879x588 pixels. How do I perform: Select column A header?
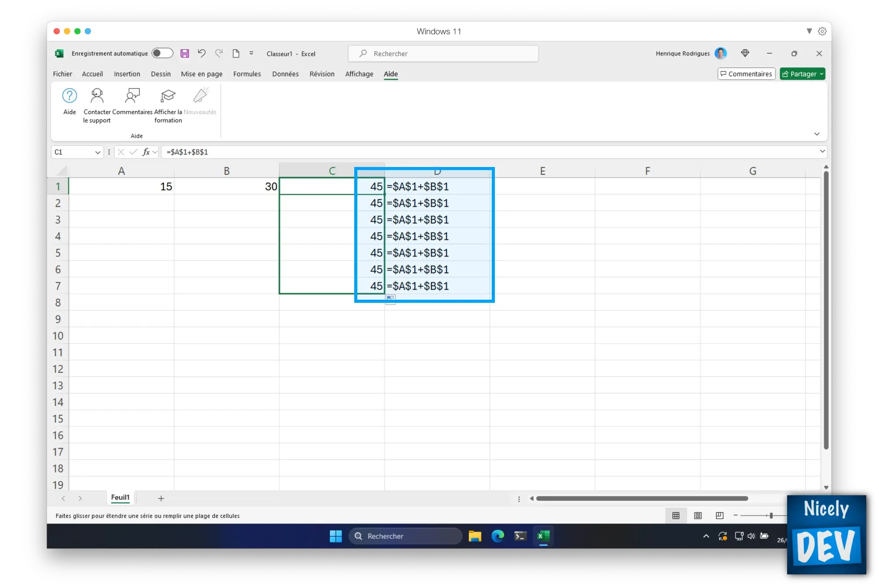(x=121, y=171)
